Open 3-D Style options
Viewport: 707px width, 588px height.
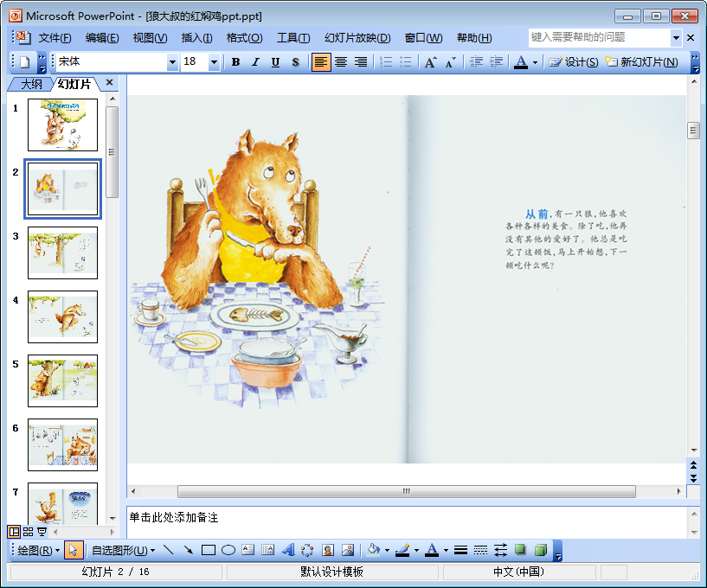point(540,550)
